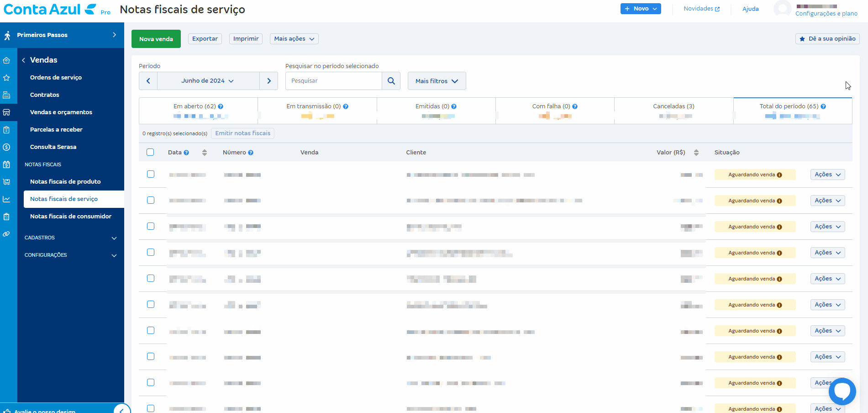Switch to Em aberto (62) tab
The width and height of the screenshot is (868, 413).
(198, 111)
